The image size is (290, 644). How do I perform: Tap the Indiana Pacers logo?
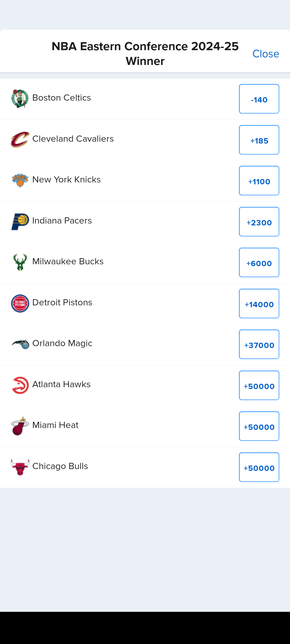click(x=20, y=222)
